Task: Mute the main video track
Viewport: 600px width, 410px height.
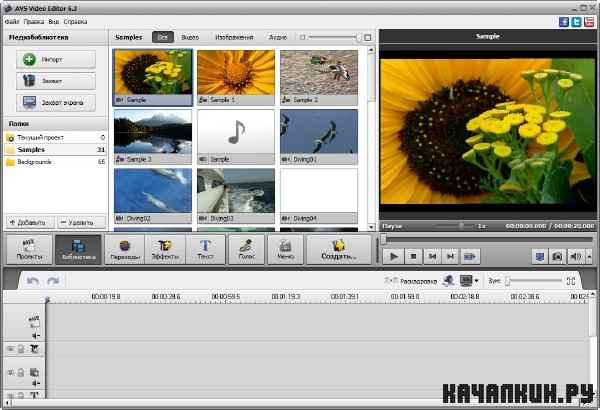Action: pos(36,336)
